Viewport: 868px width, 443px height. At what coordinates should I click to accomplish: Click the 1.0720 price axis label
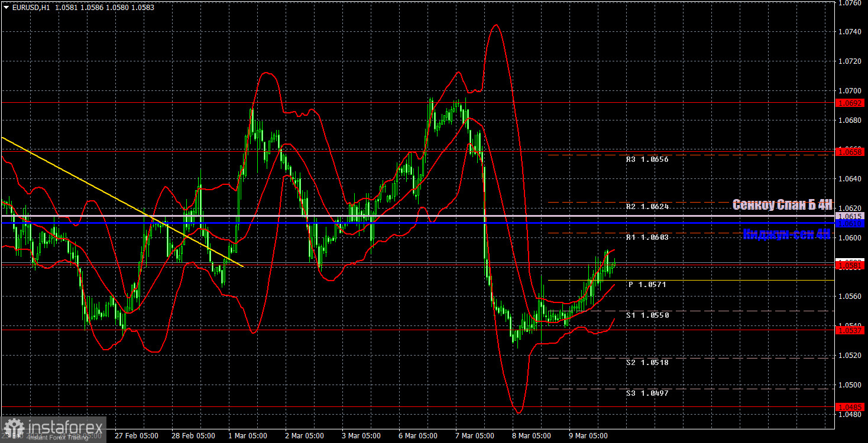point(850,61)
